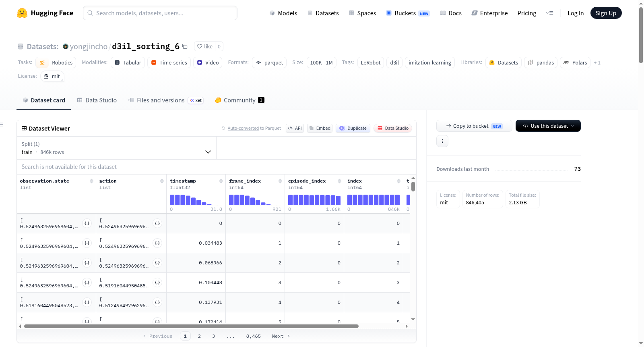Open Enterprise in the top navigation
The height and width of the screenshot is (347, 644).
[490, 13]
